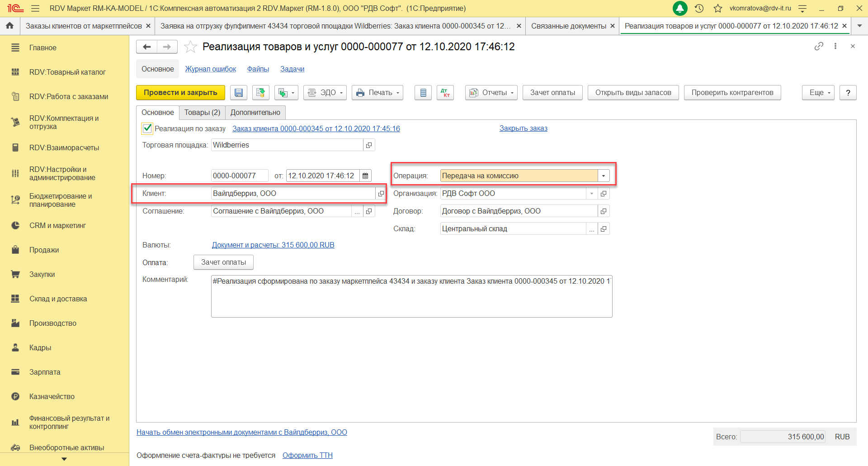The height and width of the screenshot is (466, 868).
Task: Click the document structure list icon in toolbar
Action: (x=423, y=93)
